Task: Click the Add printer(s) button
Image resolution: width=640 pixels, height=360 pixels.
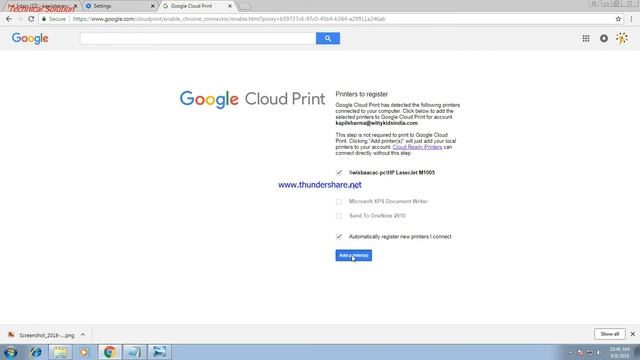Action: pos(353,256)
